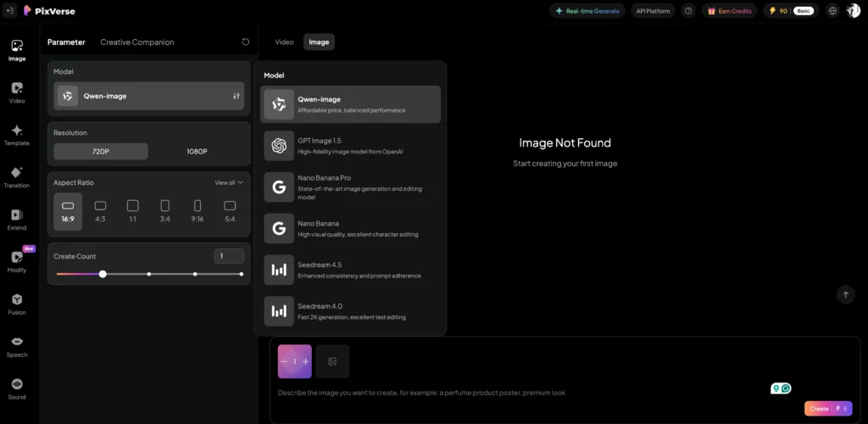The image size is (868, 424).
Task: Open the user profile avatar
Action: 853,10
